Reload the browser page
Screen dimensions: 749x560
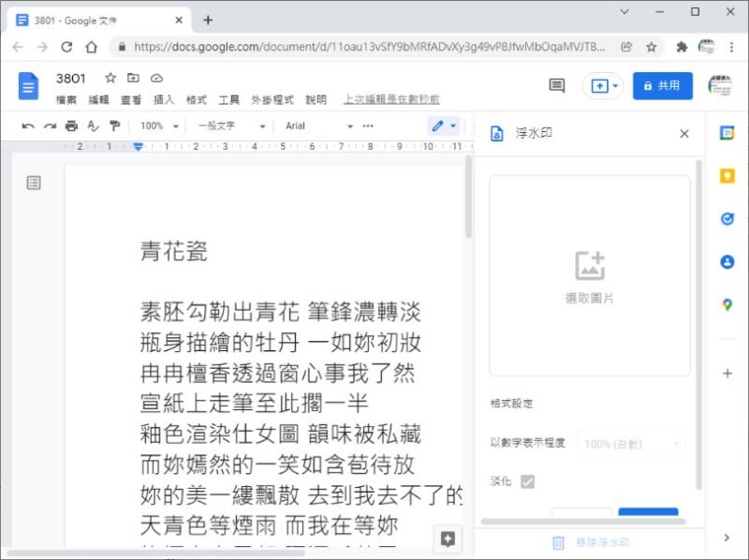[66, 47]
